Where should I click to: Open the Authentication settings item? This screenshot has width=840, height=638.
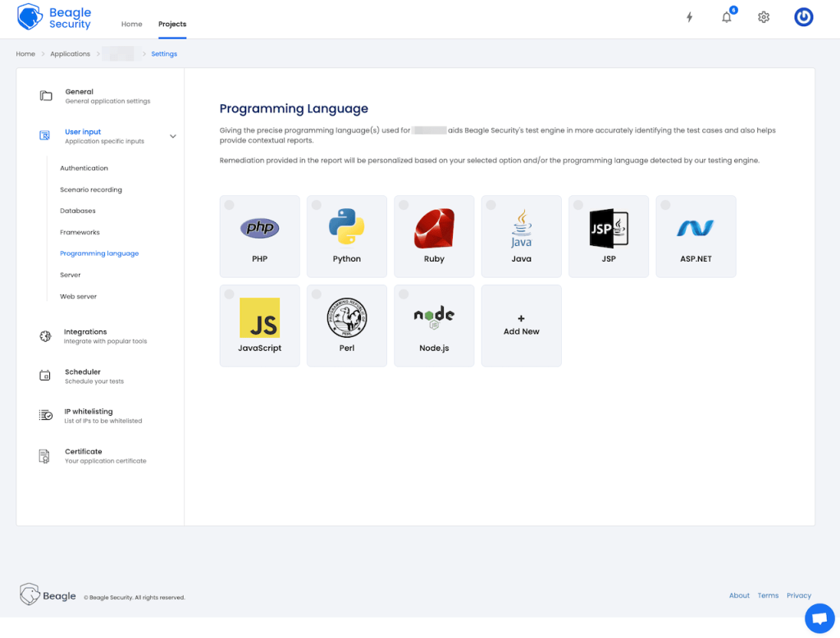click(84, 168)
